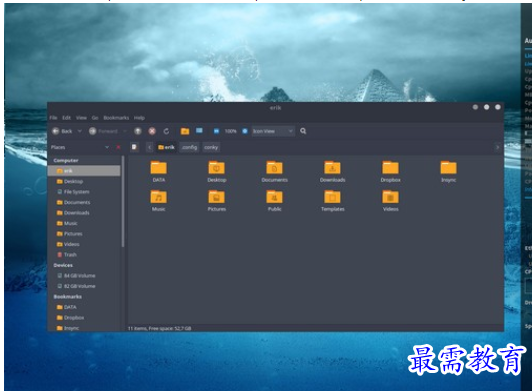This screenshot has width=532, height=391.
Task: Zoom out with the minus icon
Action: click(x=216, y=131)
